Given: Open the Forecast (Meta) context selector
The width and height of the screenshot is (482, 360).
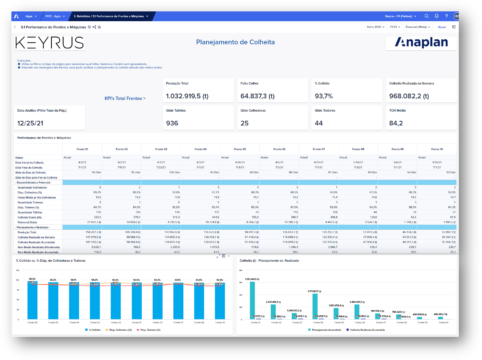Looking at the screenshot, I should [418, 27].
